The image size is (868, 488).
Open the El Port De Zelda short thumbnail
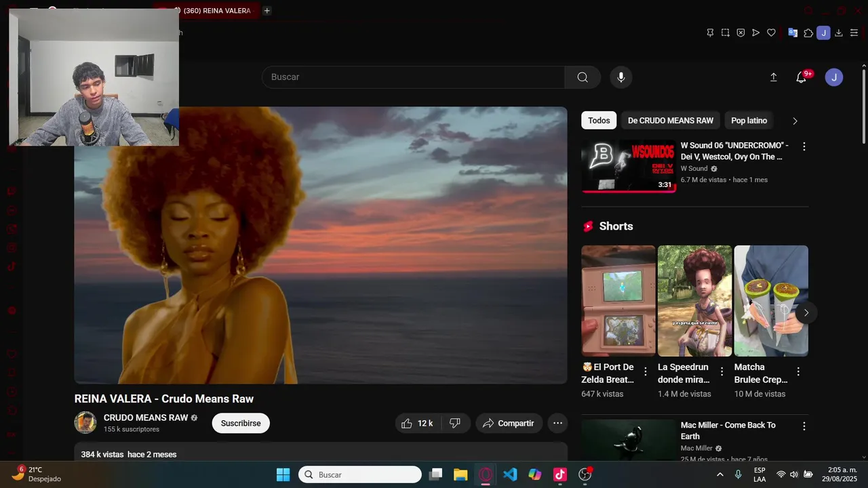(x=618, y=301)
